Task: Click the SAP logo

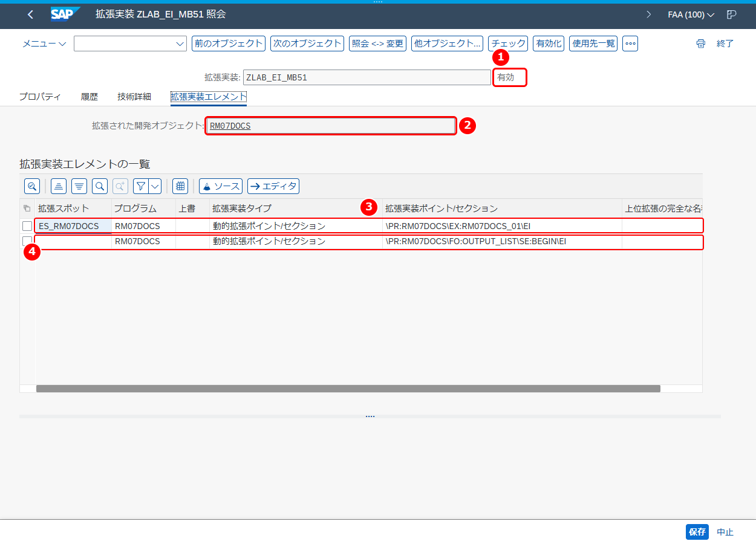Action: [x=65, y=15]
